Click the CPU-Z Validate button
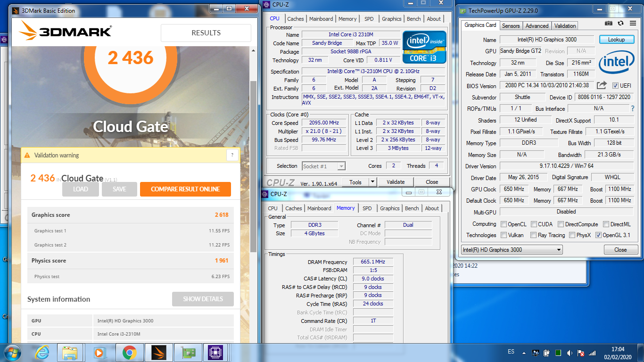Viewport: 644px width, 362px height. pyautogui.click(x=396, y=182)
